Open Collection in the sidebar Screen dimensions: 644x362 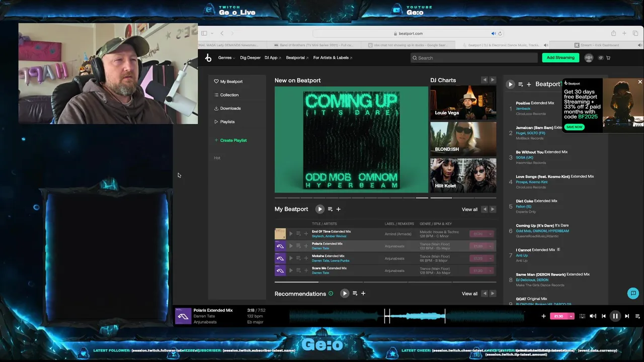226,95
